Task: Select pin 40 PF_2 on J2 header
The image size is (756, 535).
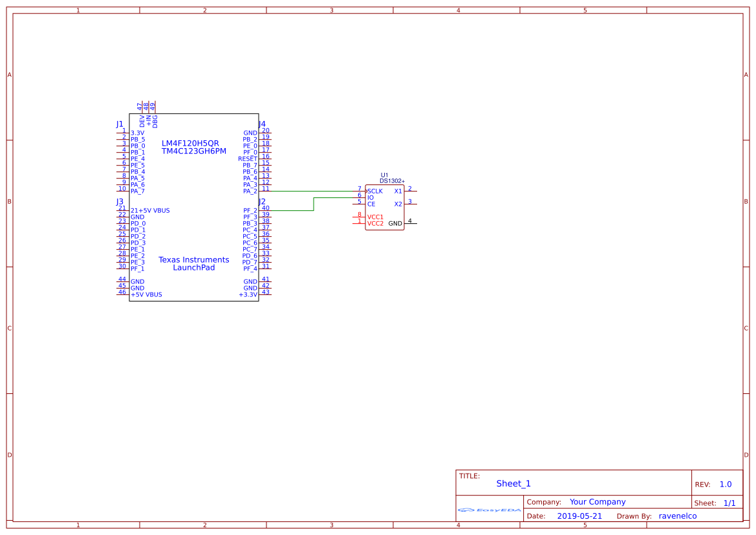Action: click(x=265, y=210)
